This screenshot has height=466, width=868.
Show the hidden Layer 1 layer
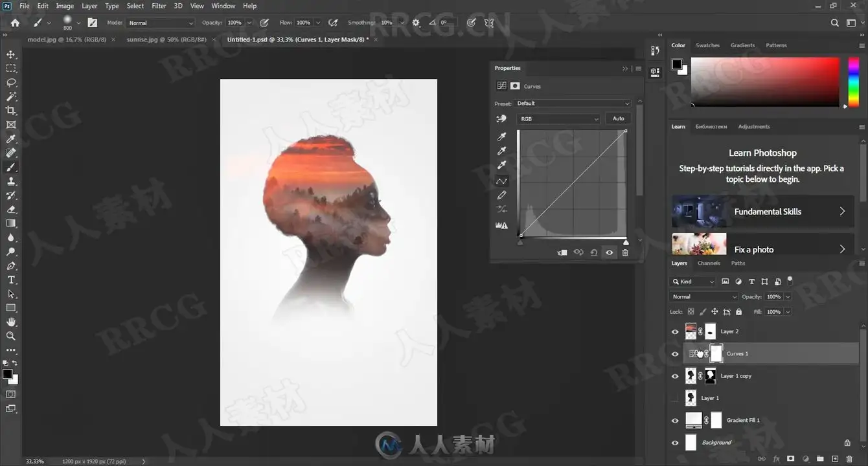coord(675,398)
